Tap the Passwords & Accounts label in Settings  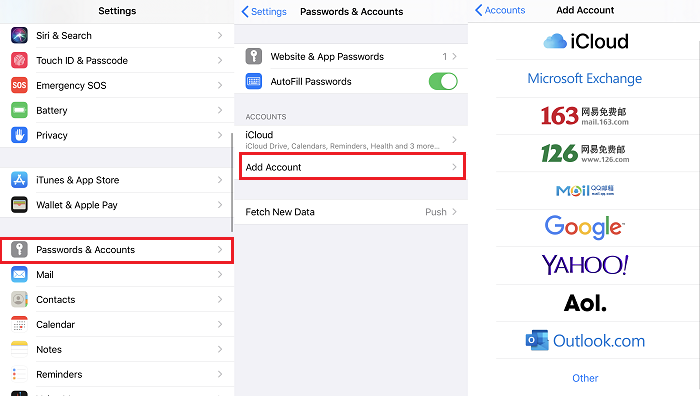point(85,250)
